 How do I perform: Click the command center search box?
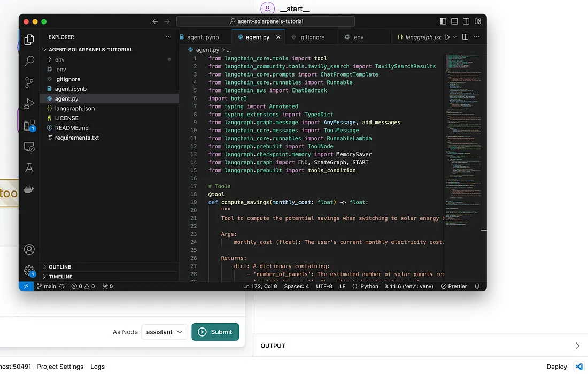click(266, 21)
